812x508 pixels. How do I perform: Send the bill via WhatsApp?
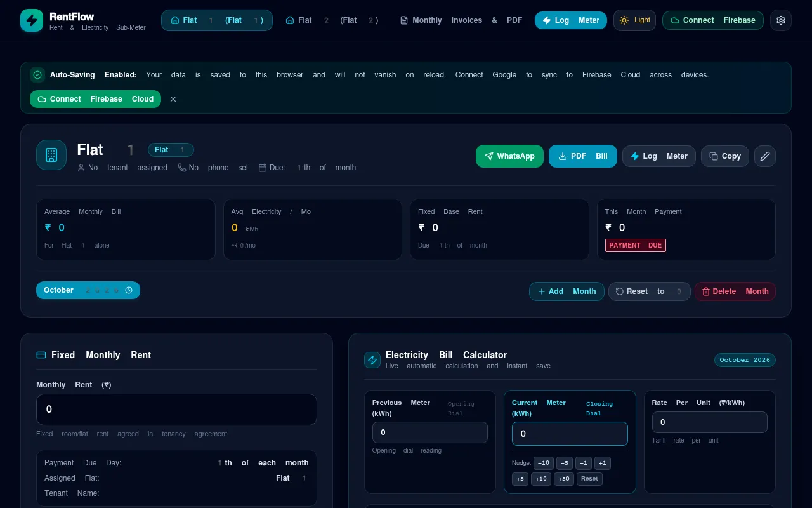pyautogui.click(x=509, y=156)
